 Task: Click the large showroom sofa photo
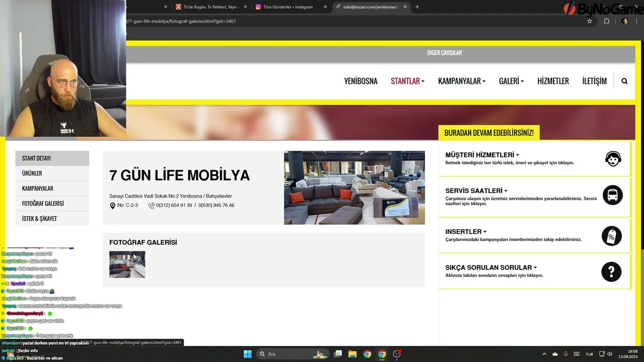[x=354, y=188]
